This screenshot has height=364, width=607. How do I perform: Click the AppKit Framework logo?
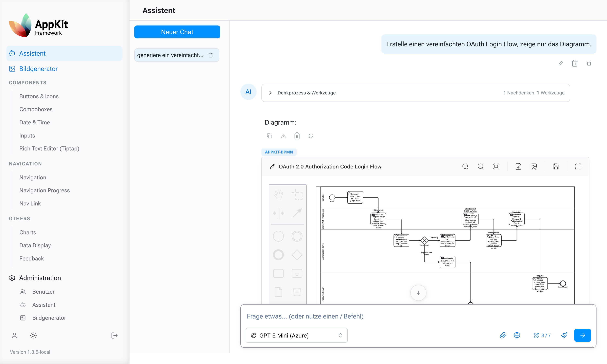[38, 25]
